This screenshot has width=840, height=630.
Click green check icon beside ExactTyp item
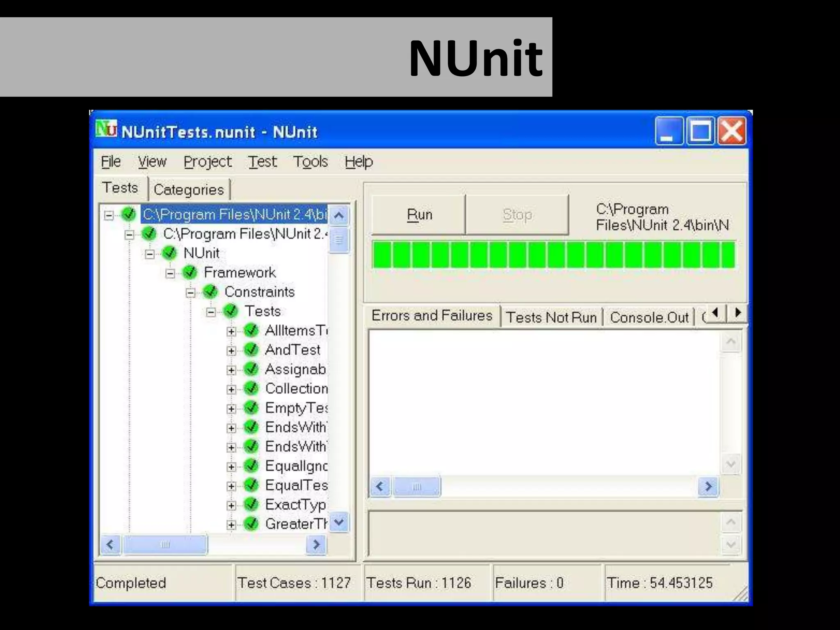(x=251, y=504)
